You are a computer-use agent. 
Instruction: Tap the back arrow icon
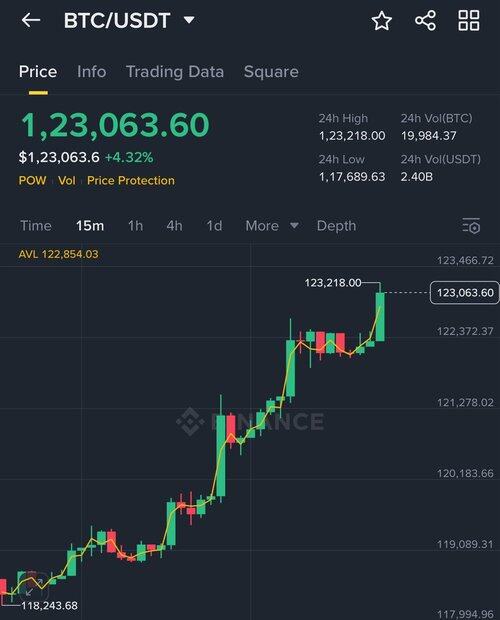pos(31,20)
